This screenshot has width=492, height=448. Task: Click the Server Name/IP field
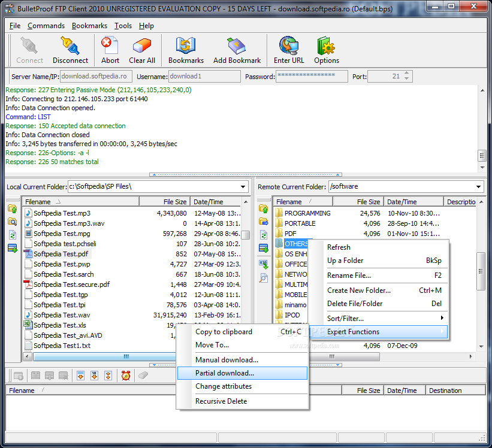(96, 76)
